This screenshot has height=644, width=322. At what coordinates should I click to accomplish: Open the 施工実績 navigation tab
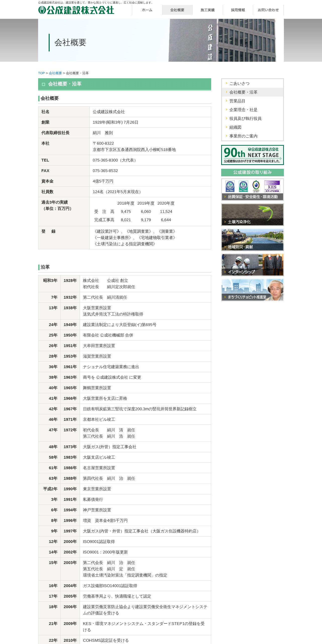(x=208, y=10)
